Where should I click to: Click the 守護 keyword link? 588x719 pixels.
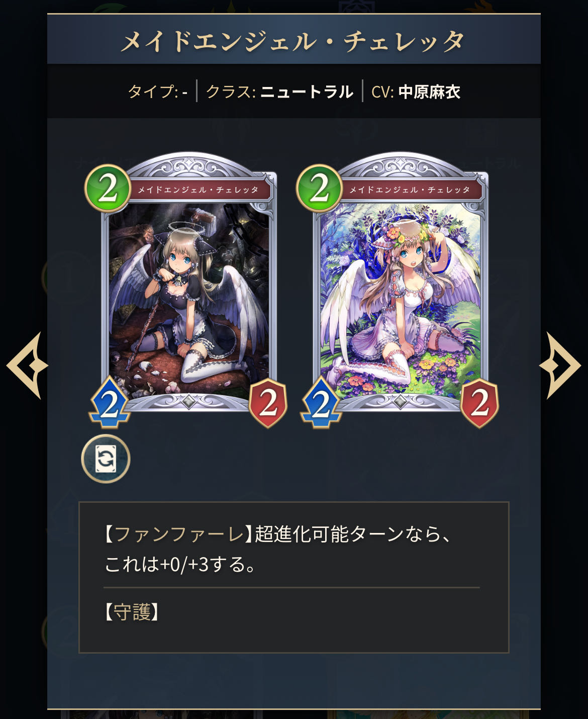132,612
